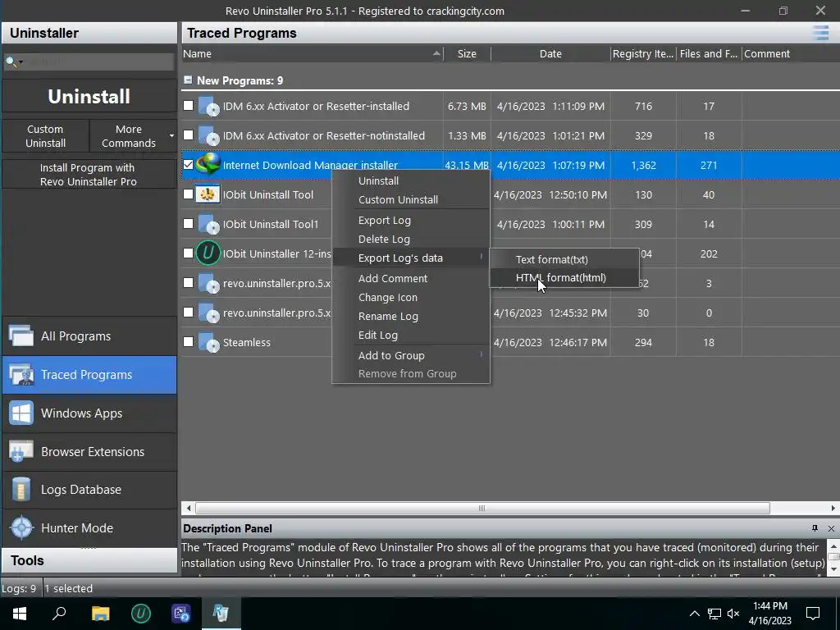Uncheck the Internet Download Manager installer checkbox
Image resolution: width=840 pixels, height=630 pixels.
(x=188, y=164)
